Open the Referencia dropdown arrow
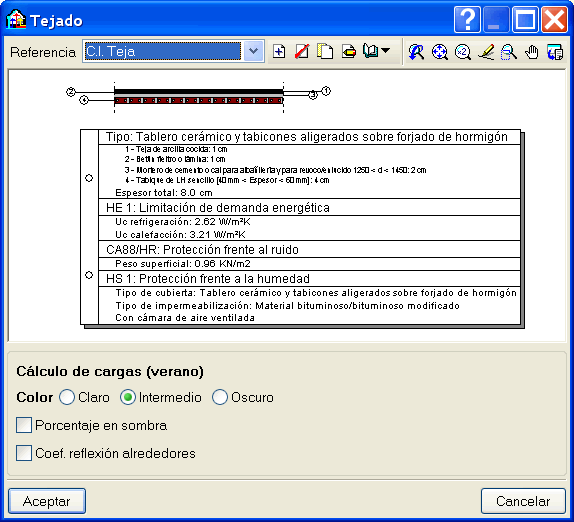 (253, 51)
